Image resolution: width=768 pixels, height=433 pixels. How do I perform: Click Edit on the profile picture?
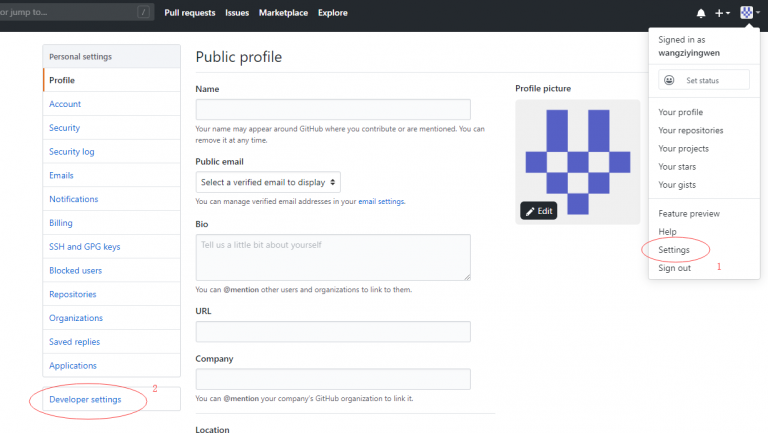[538, 211]
